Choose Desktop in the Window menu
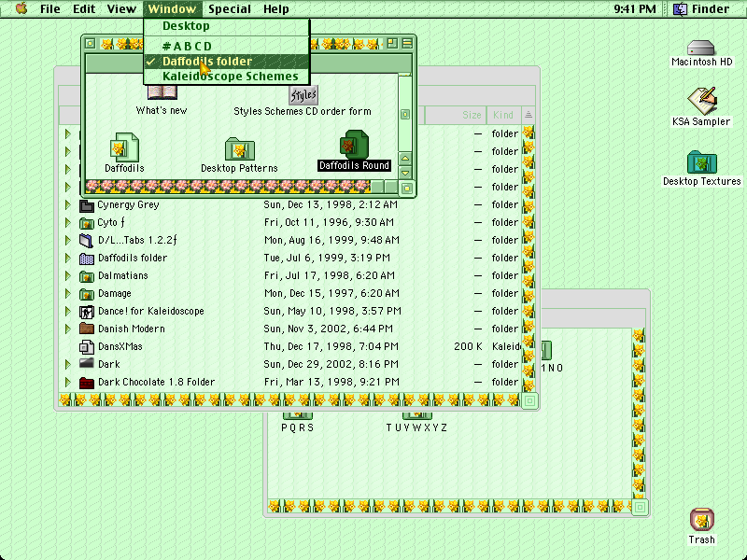 tap(226, 26)
